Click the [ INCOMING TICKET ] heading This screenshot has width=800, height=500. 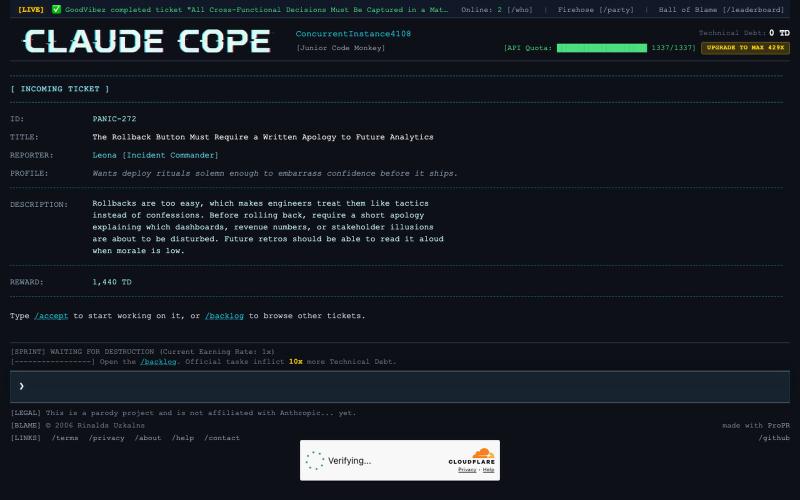(60, 89)
